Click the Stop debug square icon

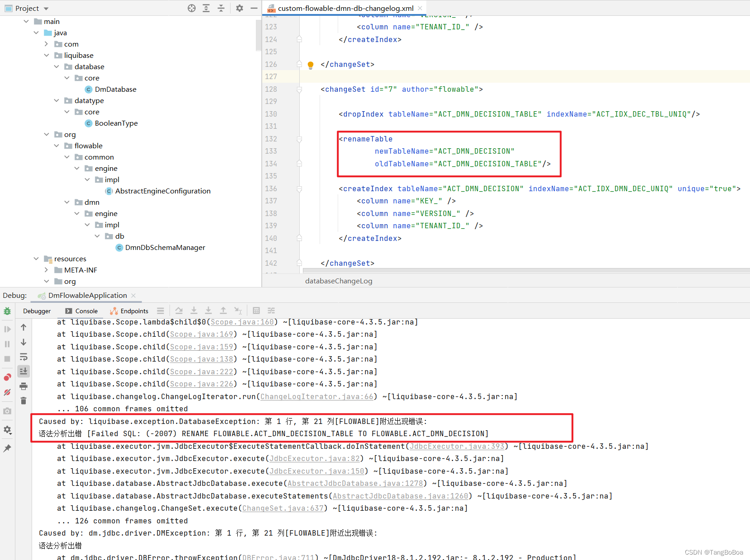click(x=7, y=359)
